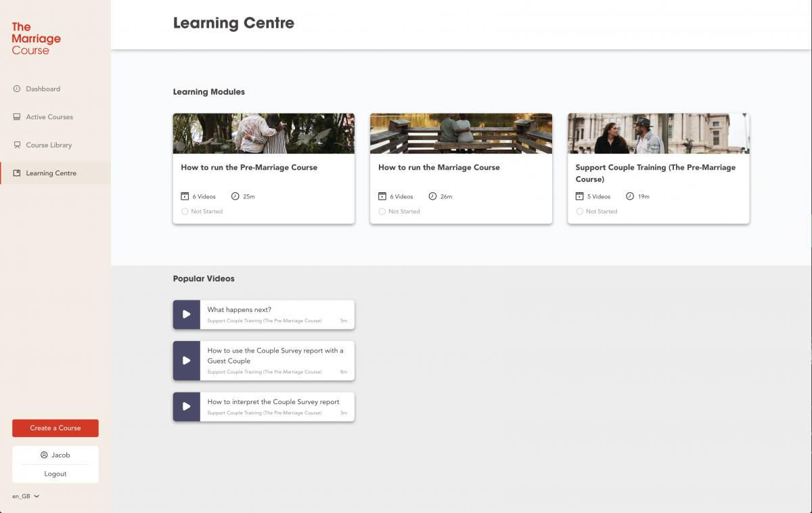Image resolution: width=812 pixels, height=513 pixels.
Task: Click Not Started circle on Pre-Marriage Course card
Action: (x=185, y=211)
